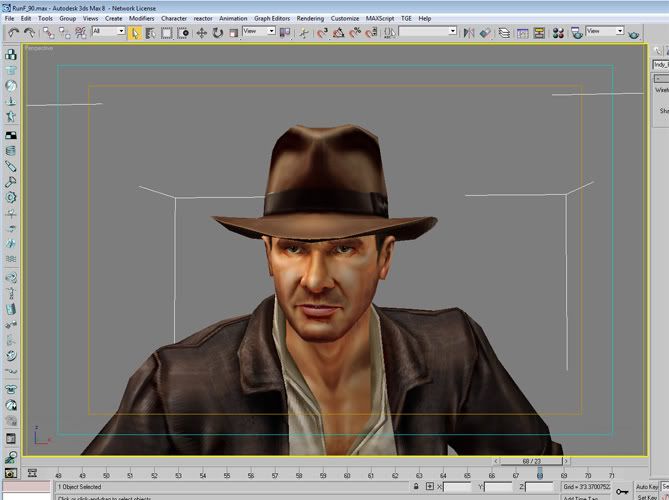Viewport: 669px width, 500px height.
Task: Activate the Select and Rotate tool
Action: coord(218,33)
